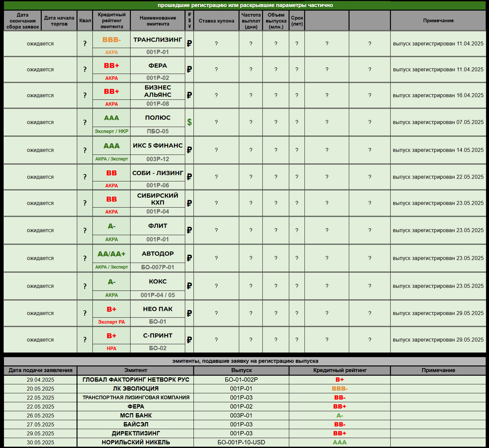Click the Ставка купона column header
Viewport: 489px width, 448px height.
pyautogui.click(x=216, y=21)
